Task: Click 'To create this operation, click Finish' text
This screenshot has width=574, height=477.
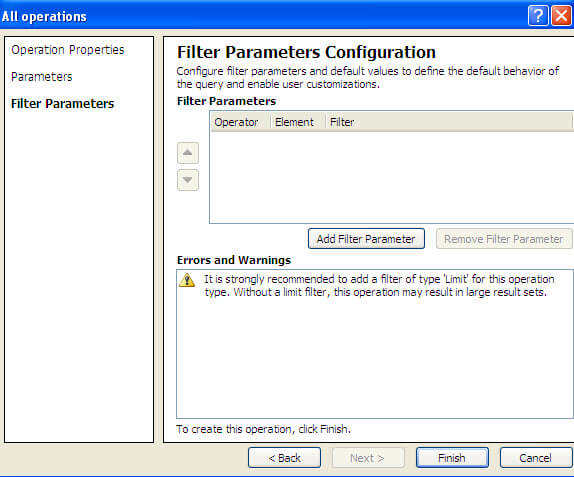Action: (x=264, y=429)
